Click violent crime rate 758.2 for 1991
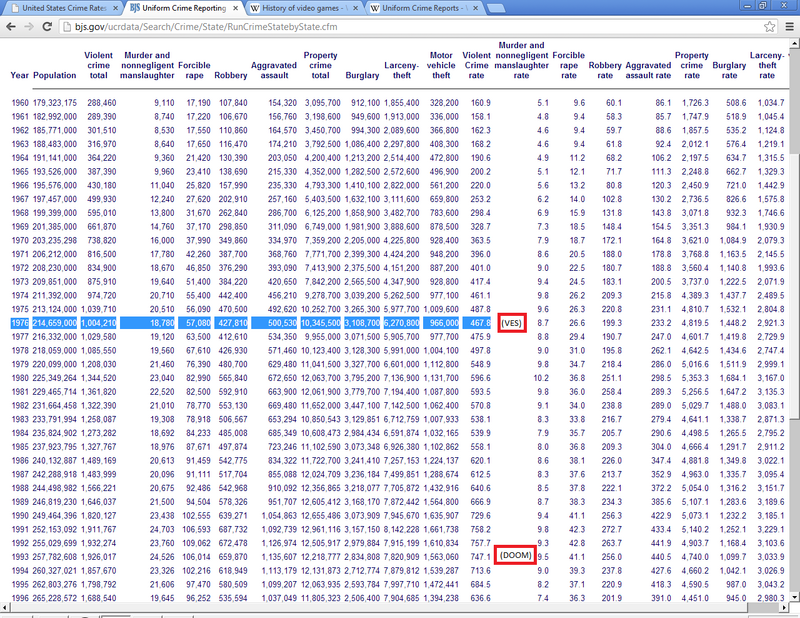This screenshot has width=800, height=618. pos(481,529)
